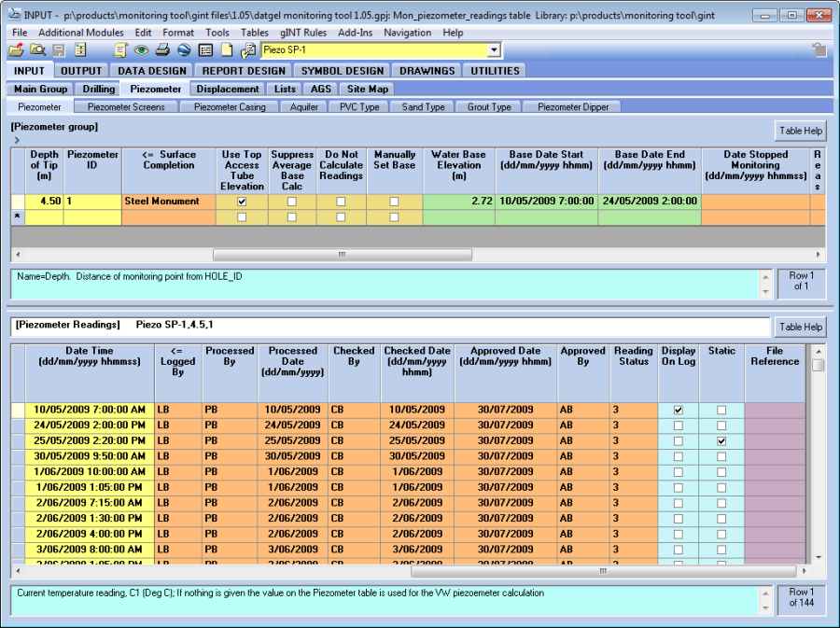This screenshot has width=840, height=628.
Task: Click the eye preview icon in toolbar
Action: click(141, 50)
